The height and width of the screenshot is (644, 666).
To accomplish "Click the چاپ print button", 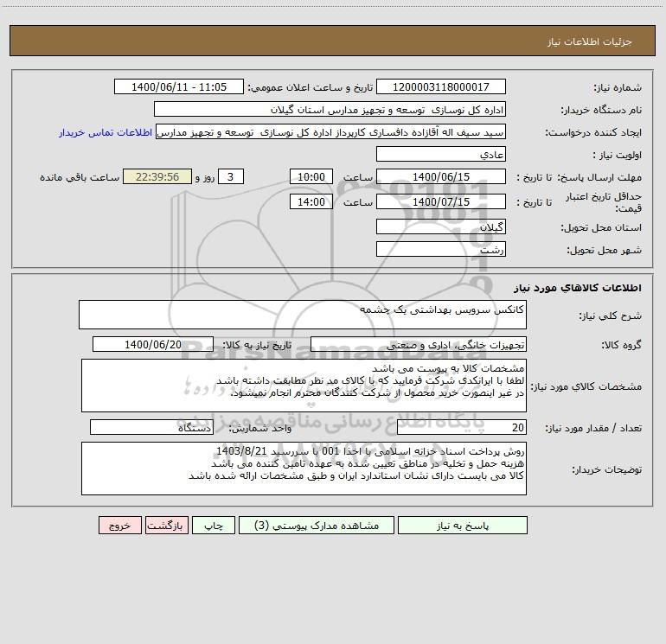I will (214, 526).
